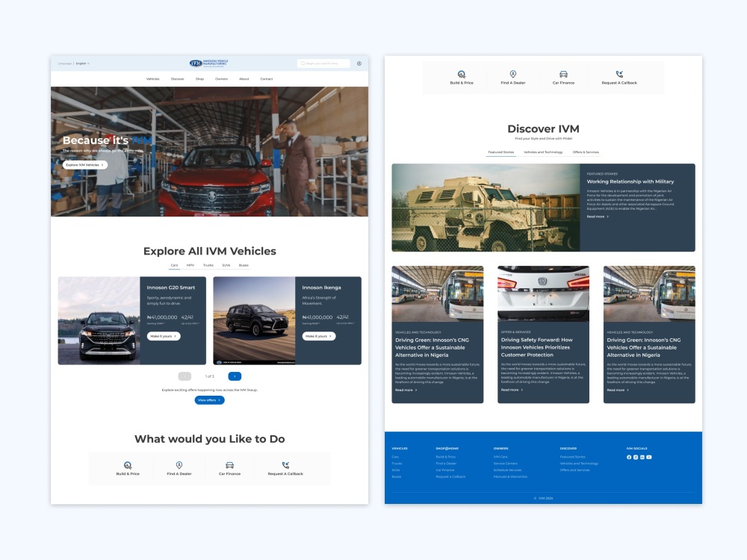The width and height of the screenshot is (747, 560).
Task: Go to next vehicle page with blue arrow
Action: [235, 376]
